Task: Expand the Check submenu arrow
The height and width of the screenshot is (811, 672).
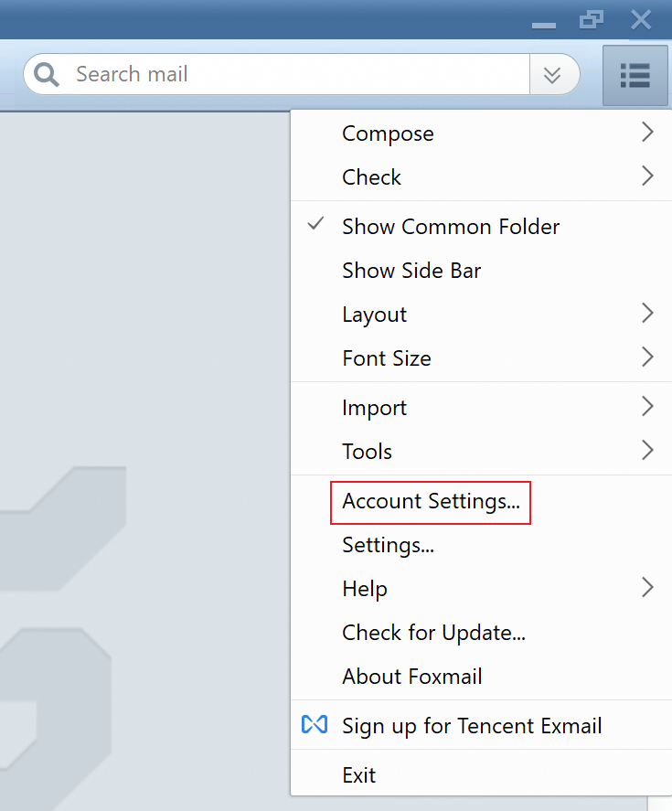Action: coord(647,176)
